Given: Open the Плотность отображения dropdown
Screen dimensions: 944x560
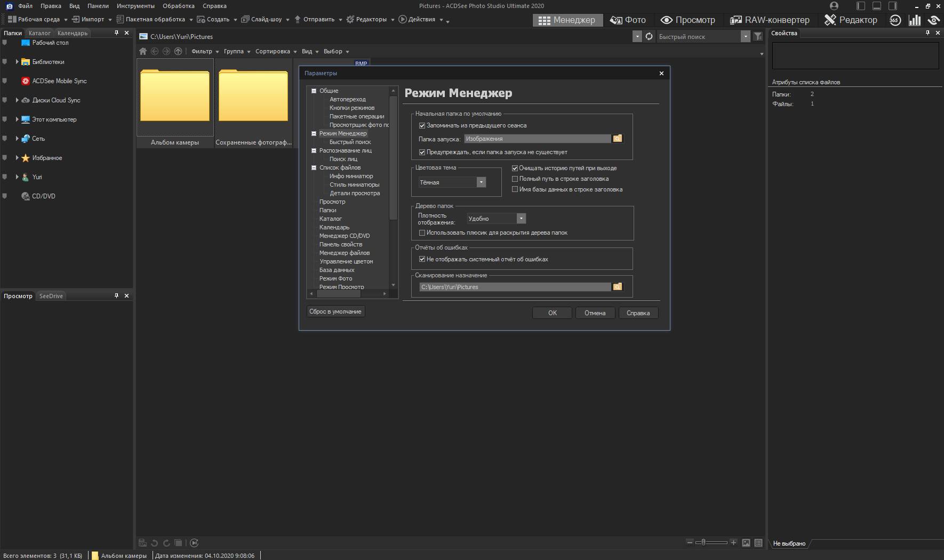Looking at the screenshot, I should [521, 219].
